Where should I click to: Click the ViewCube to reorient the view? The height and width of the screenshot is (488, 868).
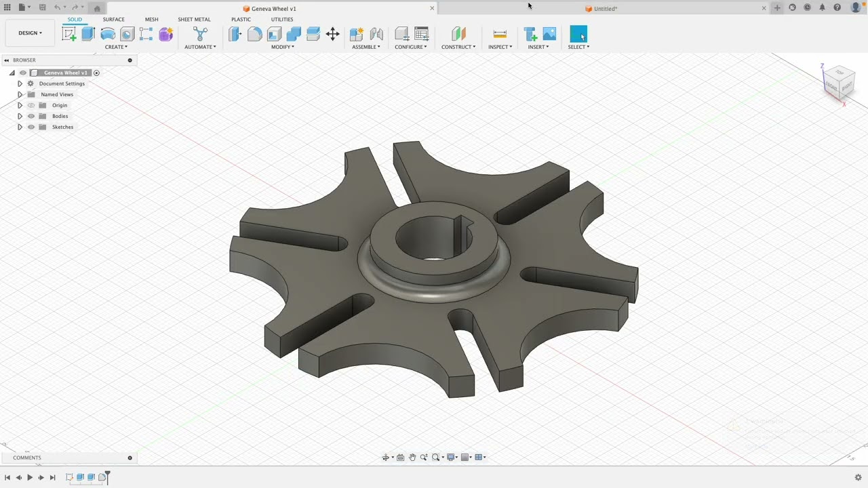coord(838,82)
